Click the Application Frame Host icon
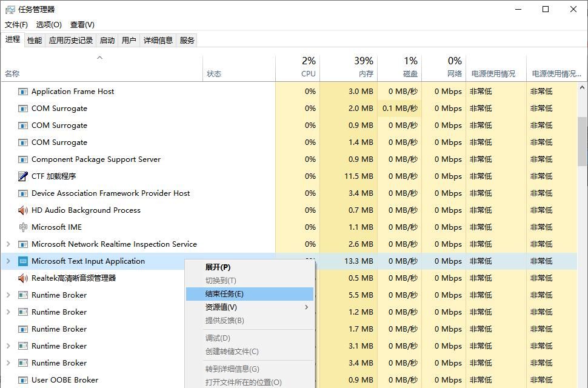The width and height of the screenshot is (588, 388). click(22, 91)
